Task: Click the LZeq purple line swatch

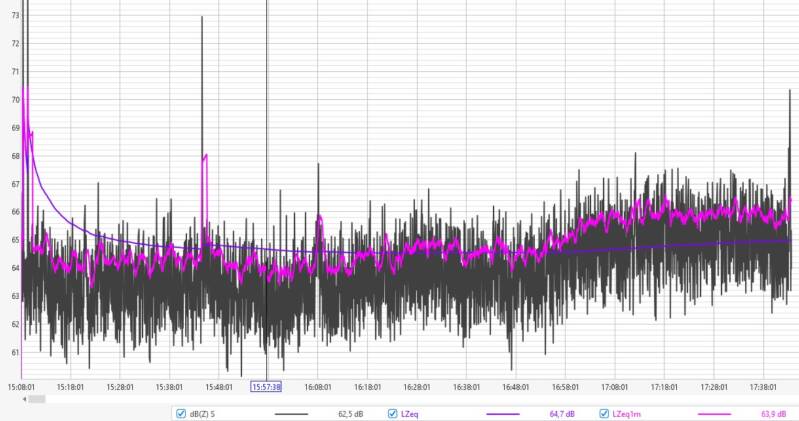Action: click(x=503, y=414)
